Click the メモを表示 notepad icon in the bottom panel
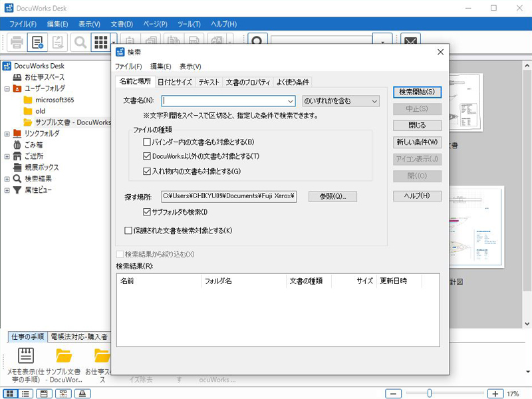Viewport: 532px width, 399px height. click(x=26, y=356)
